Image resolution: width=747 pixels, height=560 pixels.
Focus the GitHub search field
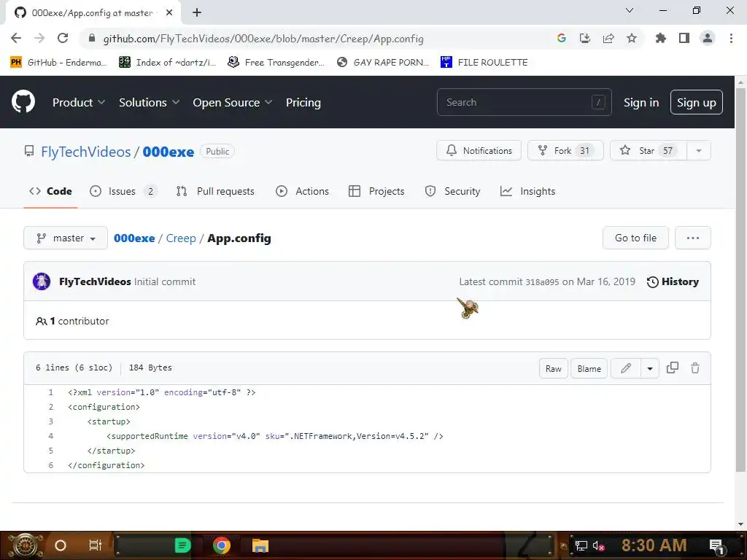point(524,102)
